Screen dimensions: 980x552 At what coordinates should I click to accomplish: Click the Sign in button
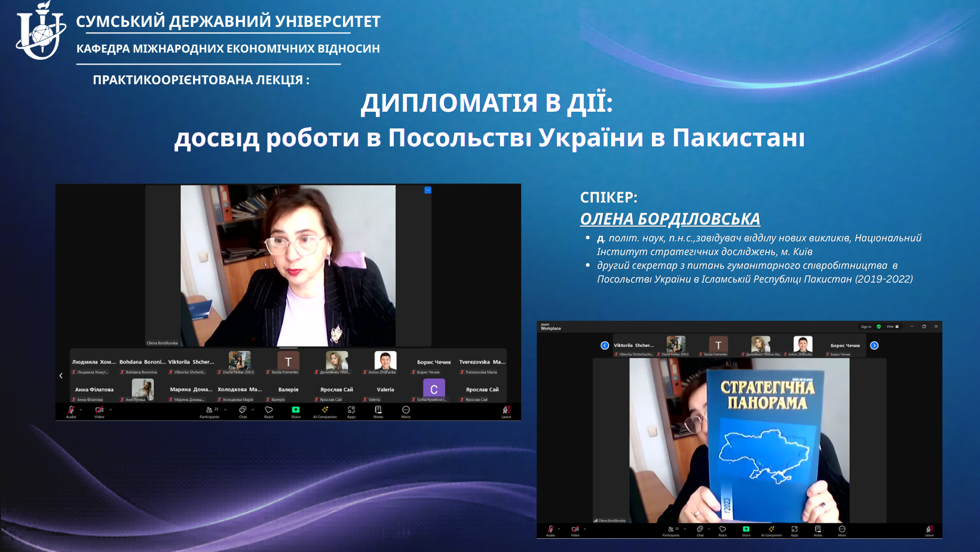(x=865, y=327)
